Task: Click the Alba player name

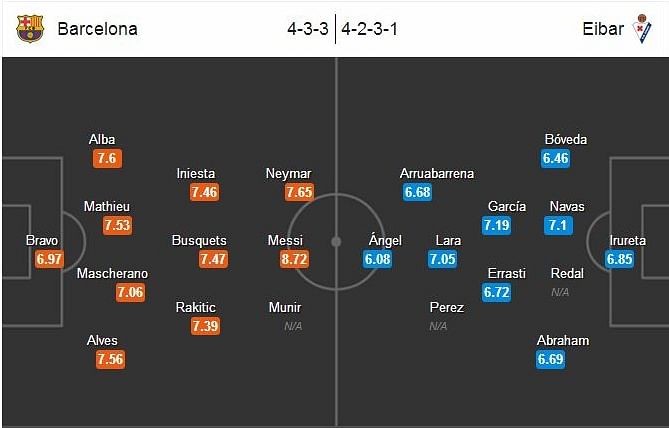Action: pyautogui.click(x=102, y=140)
